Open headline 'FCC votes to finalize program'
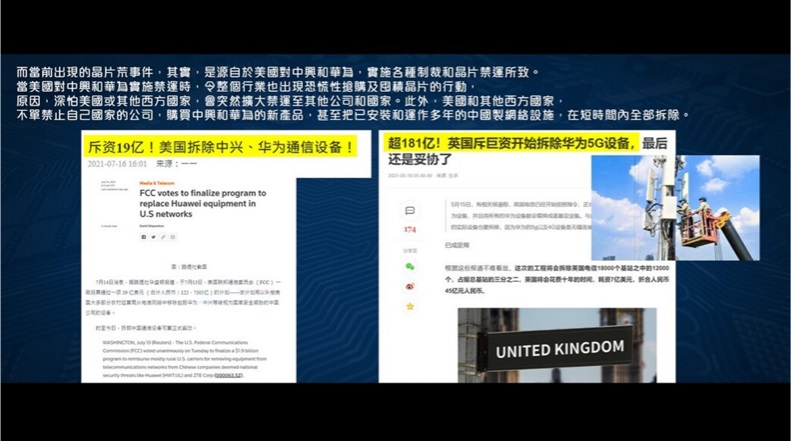Image resolution: width=791 pixels, height=441 pixels. 202,203
